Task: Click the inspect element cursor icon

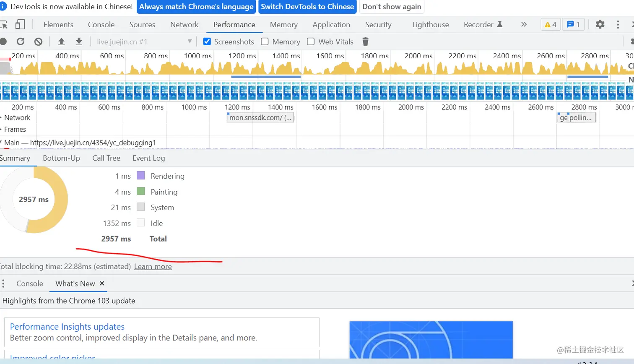Action: [4, 25]
